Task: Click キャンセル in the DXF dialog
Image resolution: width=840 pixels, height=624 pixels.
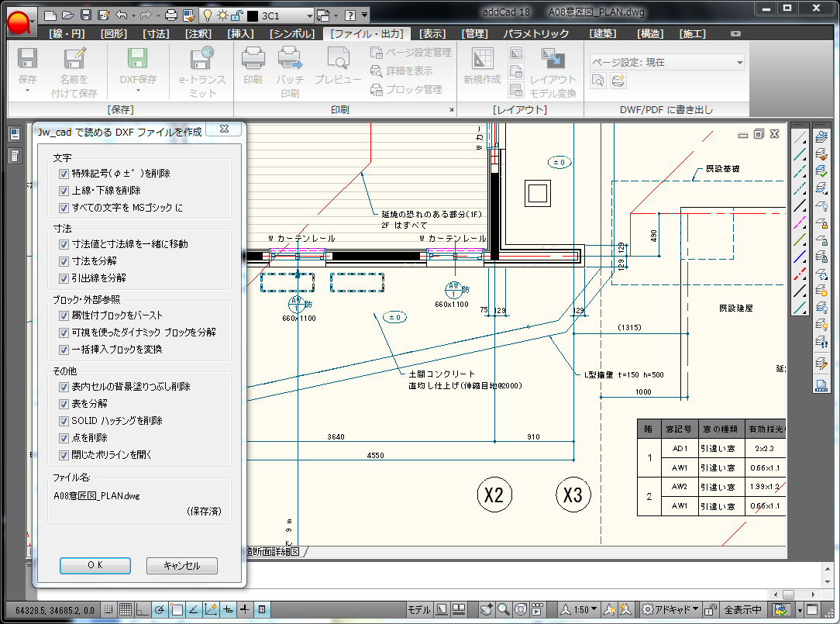Action: [x=182, y=566]
